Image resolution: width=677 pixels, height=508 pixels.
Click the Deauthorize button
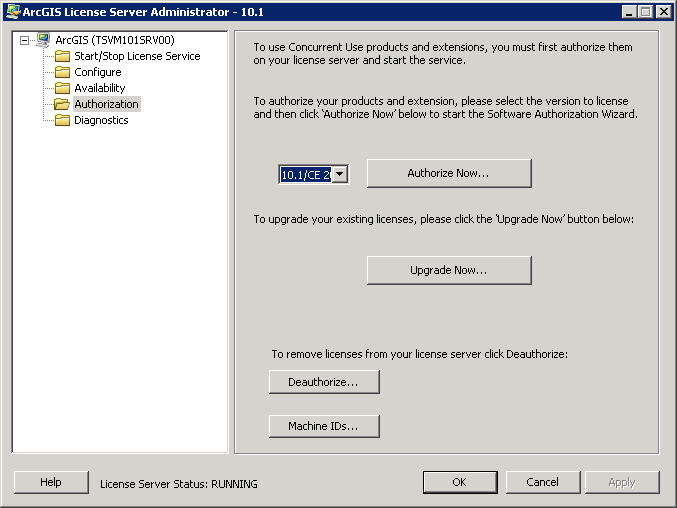324,382
